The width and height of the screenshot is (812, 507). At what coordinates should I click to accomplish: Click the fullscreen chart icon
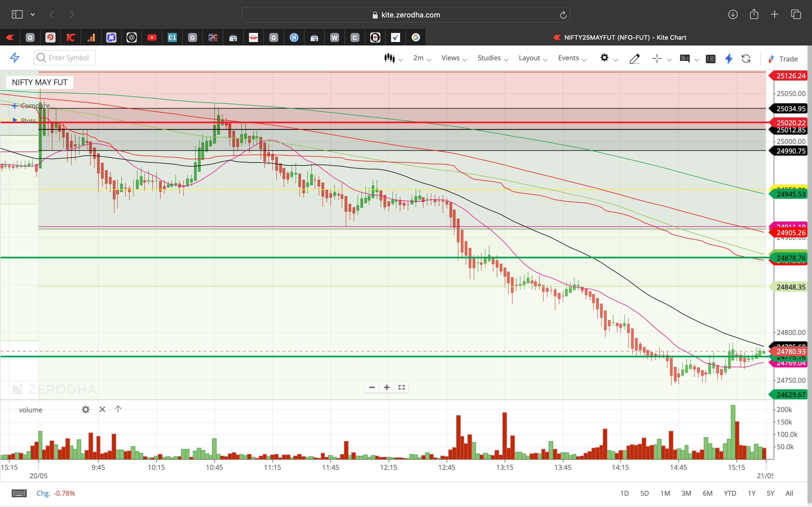401,387
